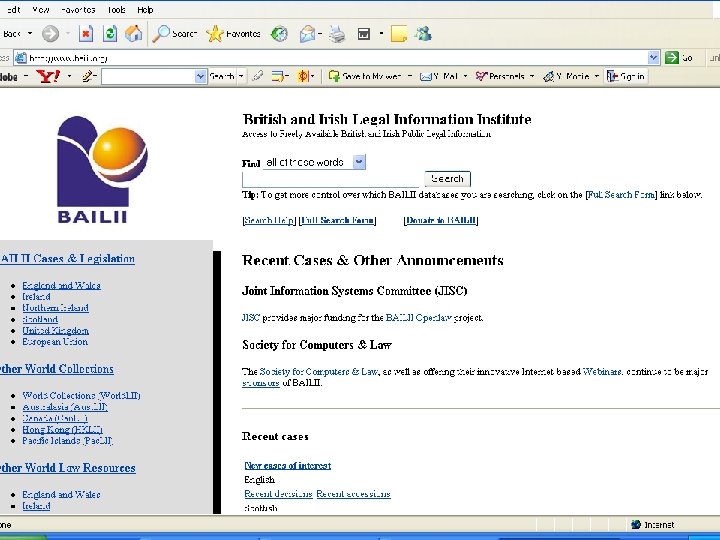Open Favorites star icon in toolbar
This screenshot has width=720, height=540.
coord(214,34)
